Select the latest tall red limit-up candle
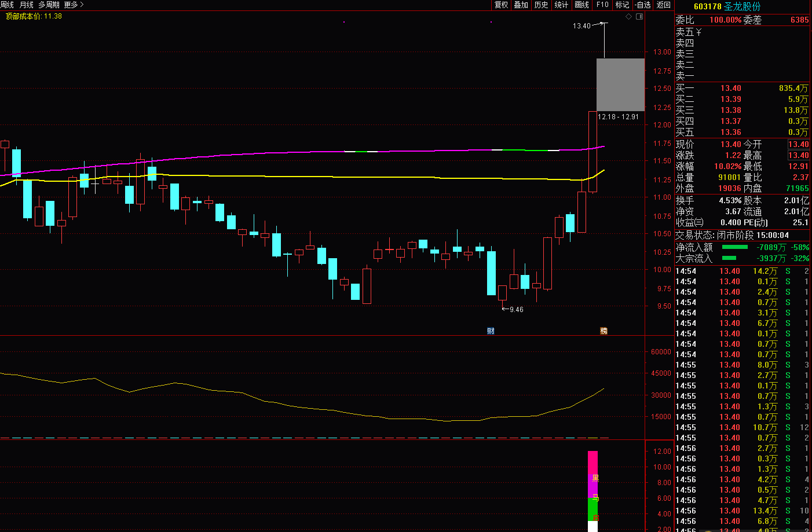The image size is (812, 532). [593, 152]
